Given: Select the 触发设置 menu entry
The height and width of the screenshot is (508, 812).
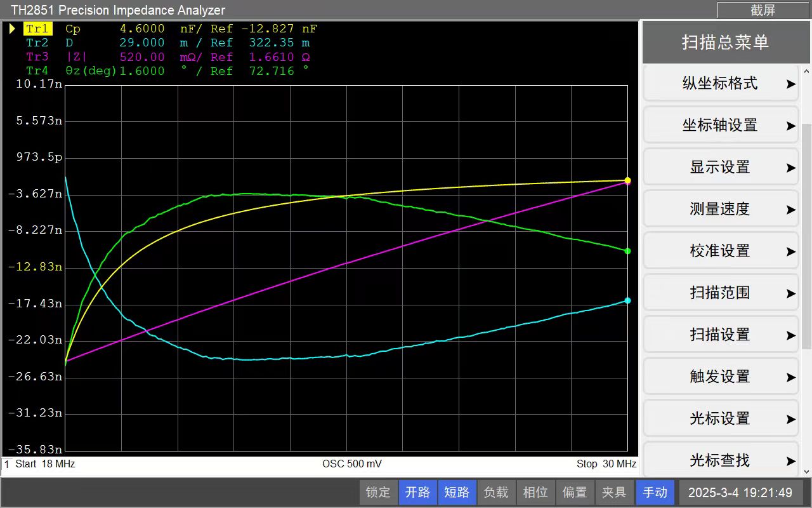Looking at the screenshot, I should (721, 377).
